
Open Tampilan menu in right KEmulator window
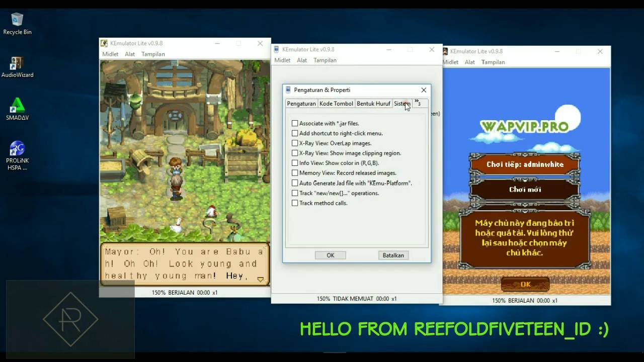[493, 62]
